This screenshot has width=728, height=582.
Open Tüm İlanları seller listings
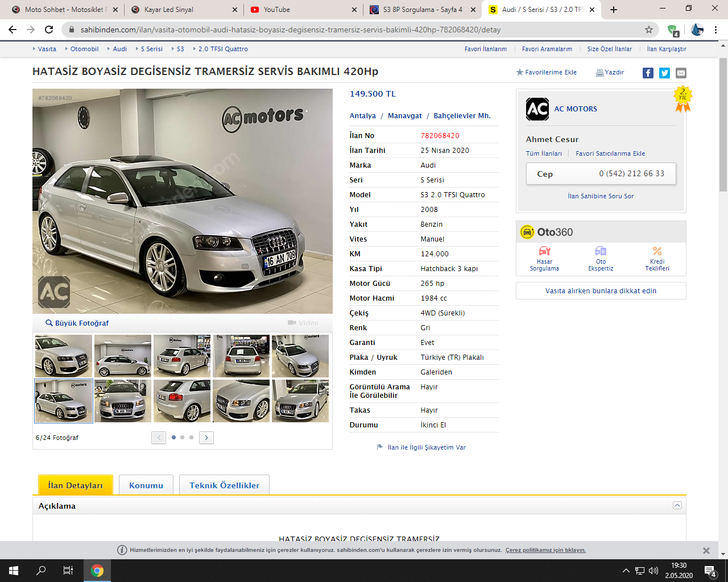(544, 153)
